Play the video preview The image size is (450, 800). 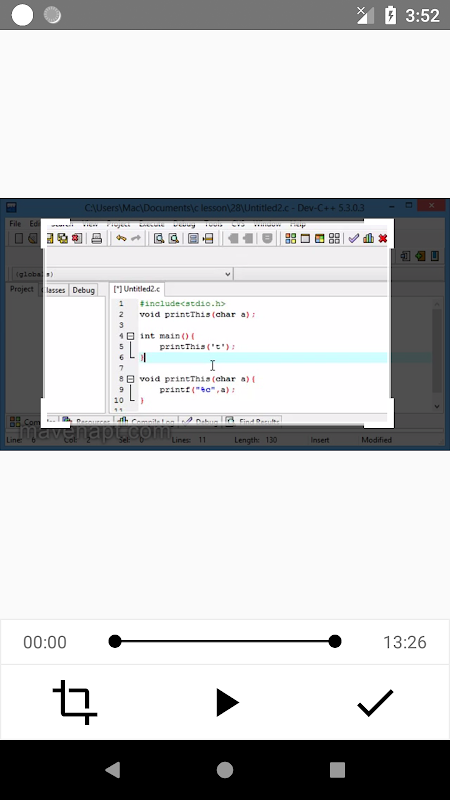(227, 703)
